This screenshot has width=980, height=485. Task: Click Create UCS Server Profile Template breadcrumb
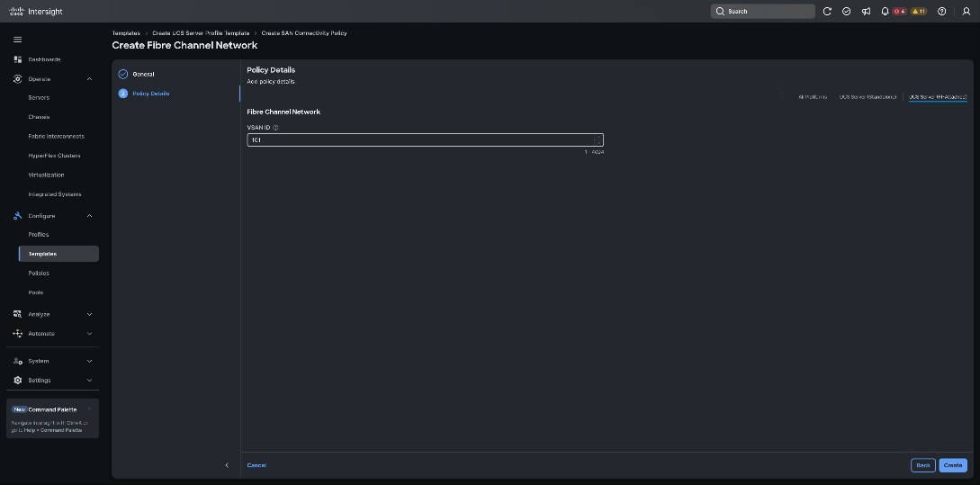(201, 33)
